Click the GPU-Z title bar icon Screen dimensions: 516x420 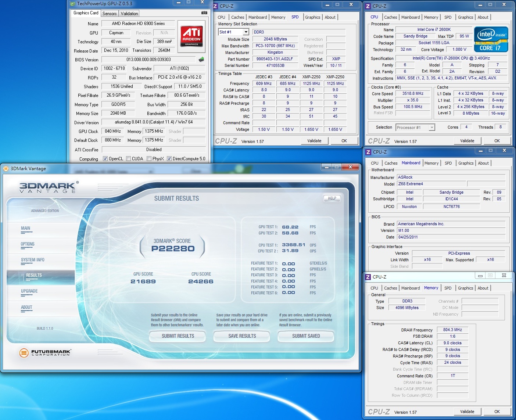point(72,4)
